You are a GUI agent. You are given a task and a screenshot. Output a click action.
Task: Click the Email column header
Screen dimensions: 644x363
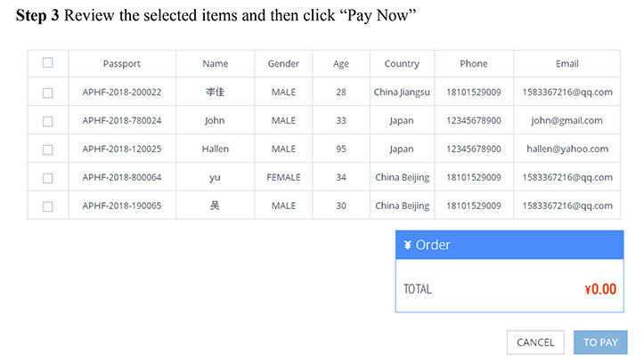point(567,64)
